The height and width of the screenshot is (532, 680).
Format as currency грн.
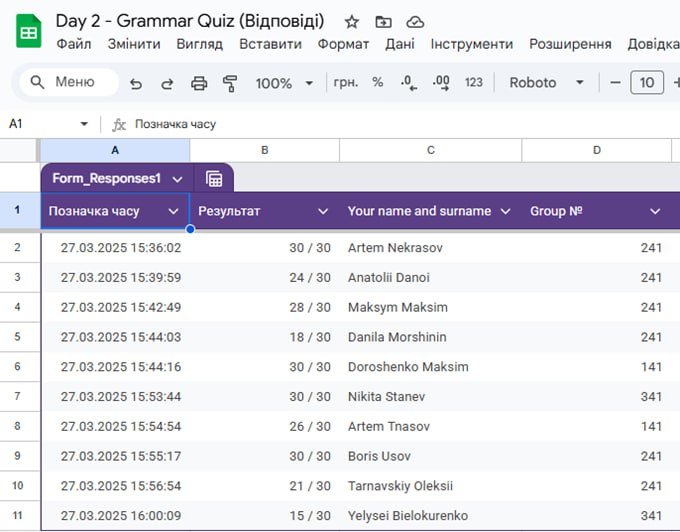346,82
